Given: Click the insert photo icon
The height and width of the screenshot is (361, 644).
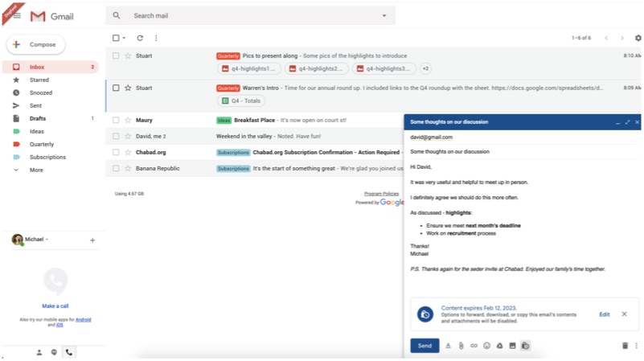Looking at the screenshot, I should click(512, 346).
